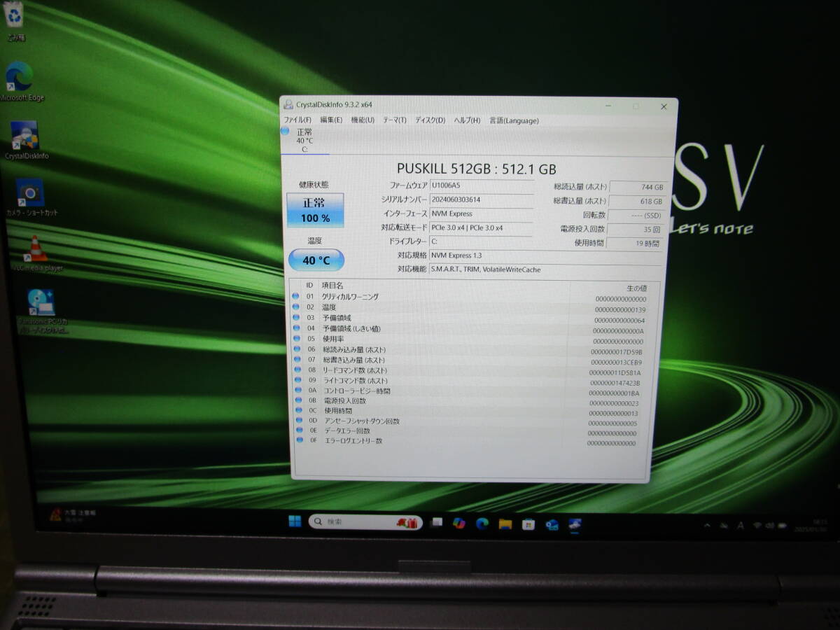Screen dimensions: 840x630
Task: Open File Explorer from the taskbar
Action: point(505,524)
